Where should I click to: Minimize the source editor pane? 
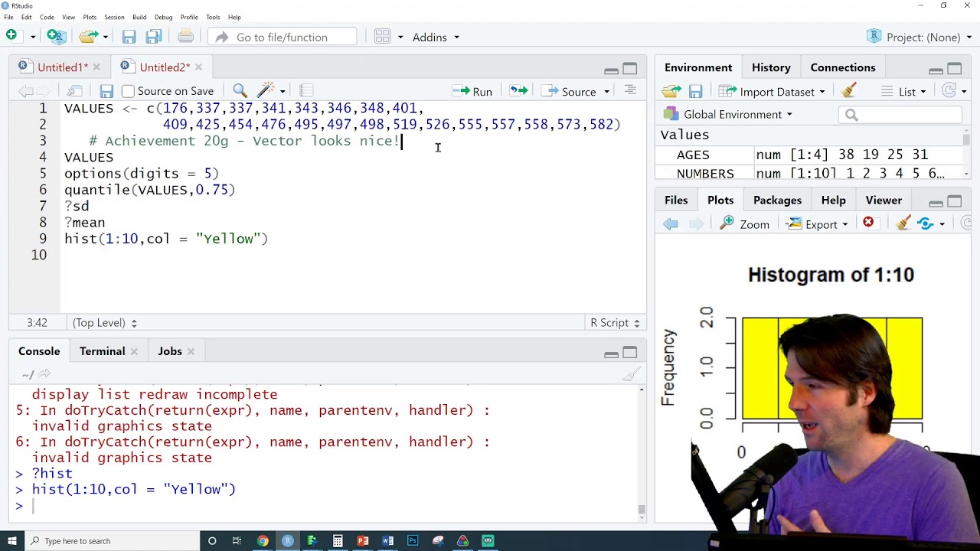point(611,70)
